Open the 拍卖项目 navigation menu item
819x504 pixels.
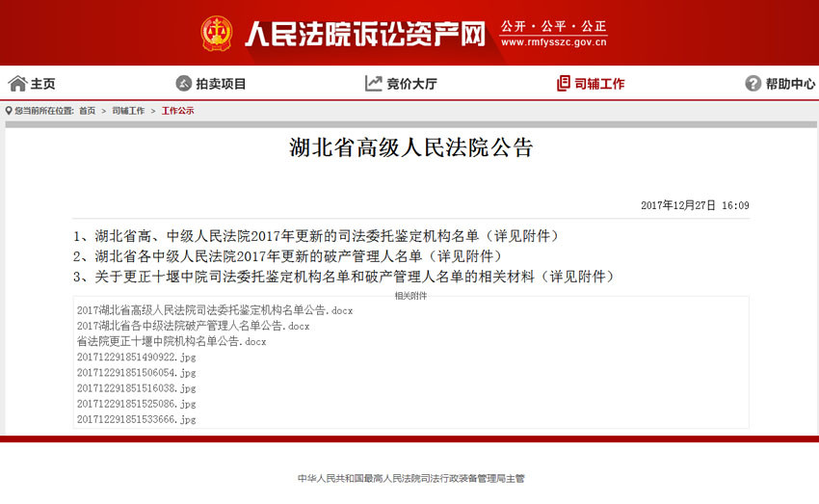(x=221, y=84)
